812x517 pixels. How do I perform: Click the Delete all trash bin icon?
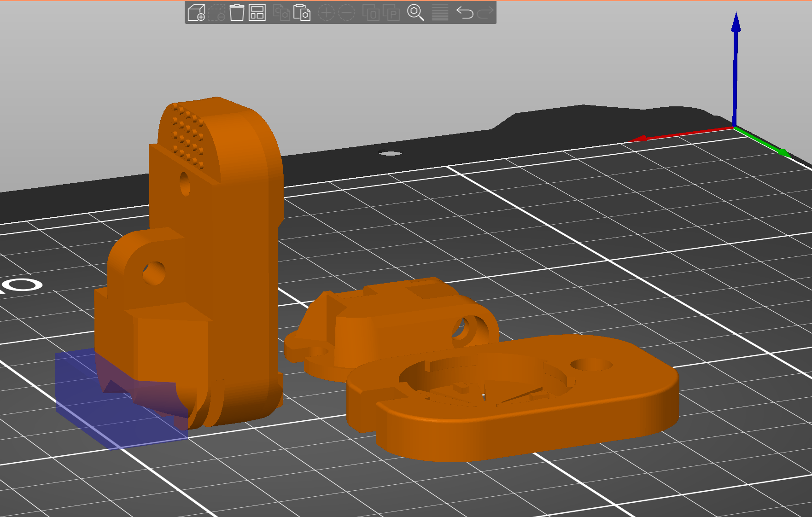click(x=237, y=12)
